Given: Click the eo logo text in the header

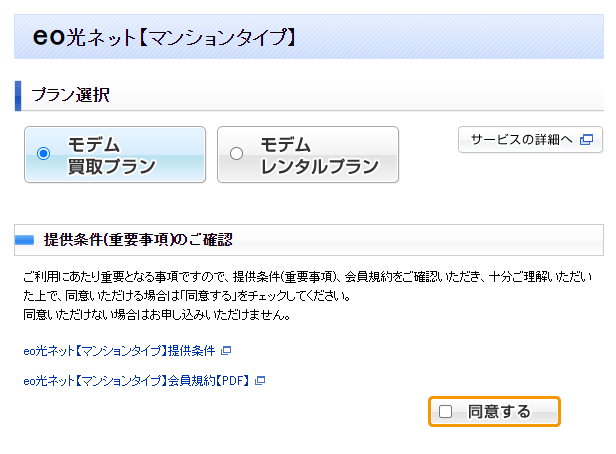Looking at the screenshot, I should (x=49, y=37).
